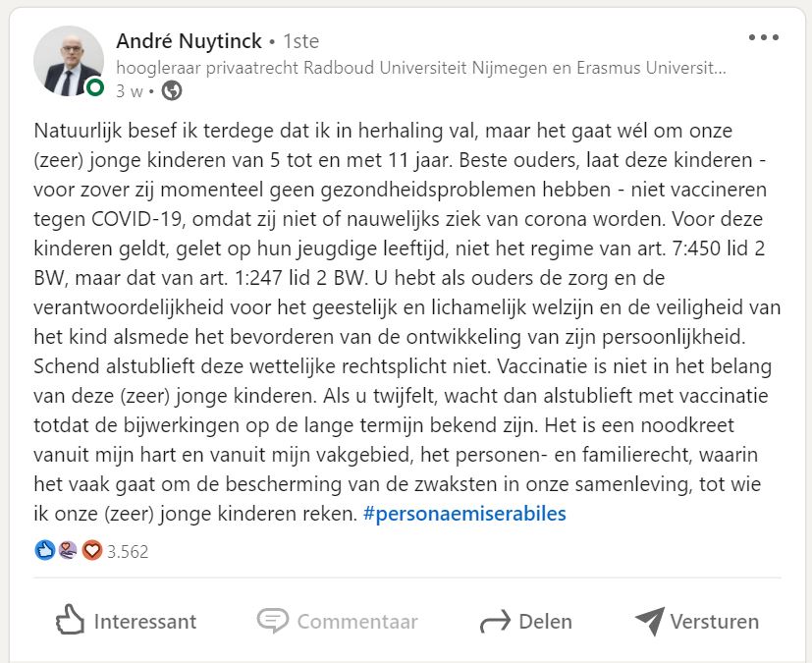Screen dimensions: 812x663
Task: Click the thumbs-up icon beside Interessant
Action: pos(70,620)
